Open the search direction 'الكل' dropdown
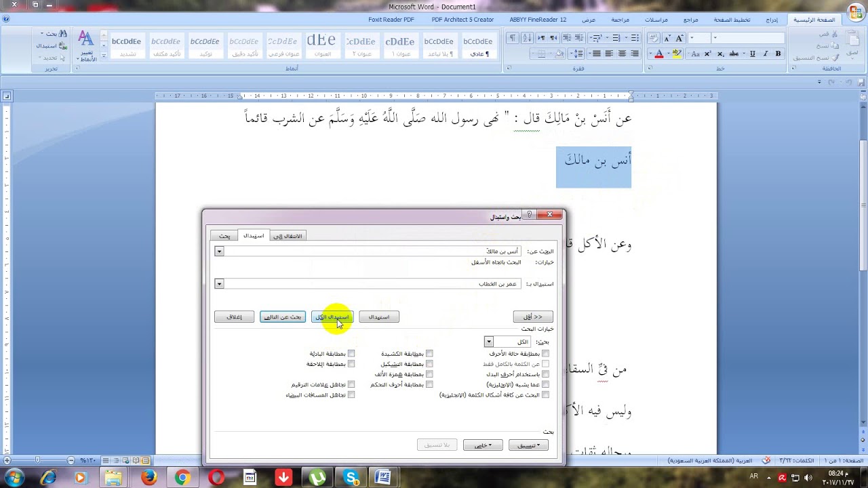The width and height of the screenshot is (868, 488). pos(489,342)
